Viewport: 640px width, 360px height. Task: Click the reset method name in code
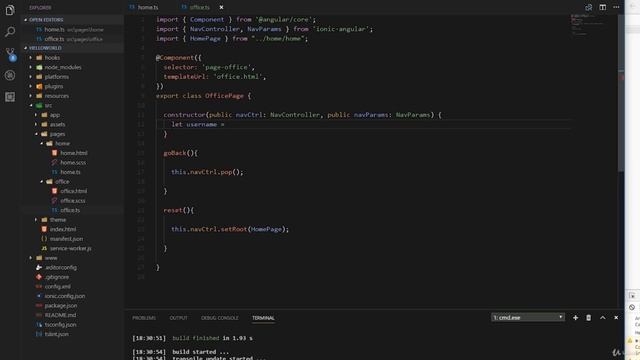tap(173, 210)
